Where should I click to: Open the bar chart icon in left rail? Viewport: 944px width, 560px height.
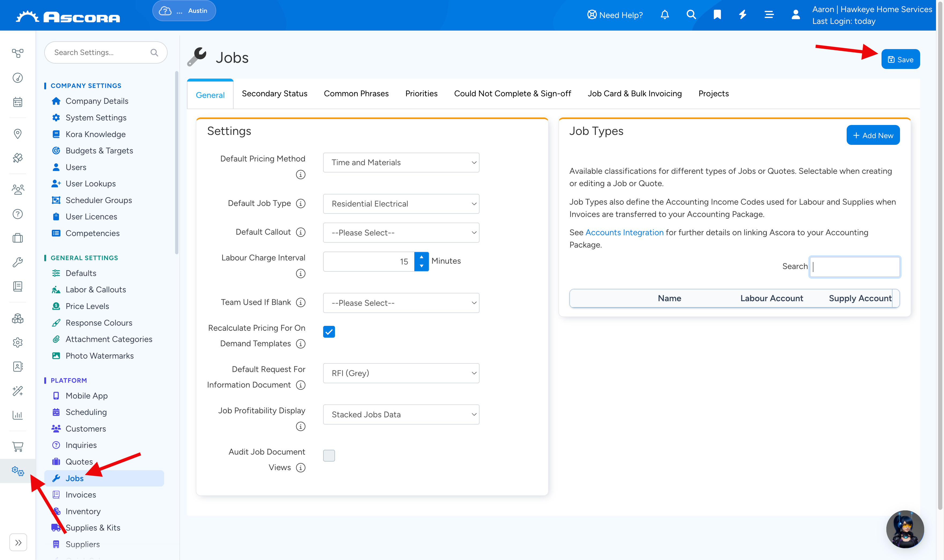pyautogui.click(x=18, y=415)
